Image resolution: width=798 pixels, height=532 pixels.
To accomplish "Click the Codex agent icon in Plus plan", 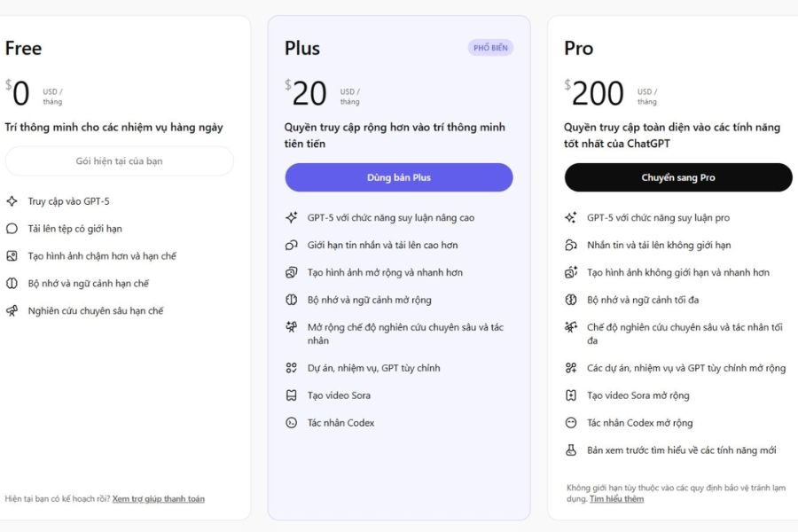I will click(x=291, y=423).
